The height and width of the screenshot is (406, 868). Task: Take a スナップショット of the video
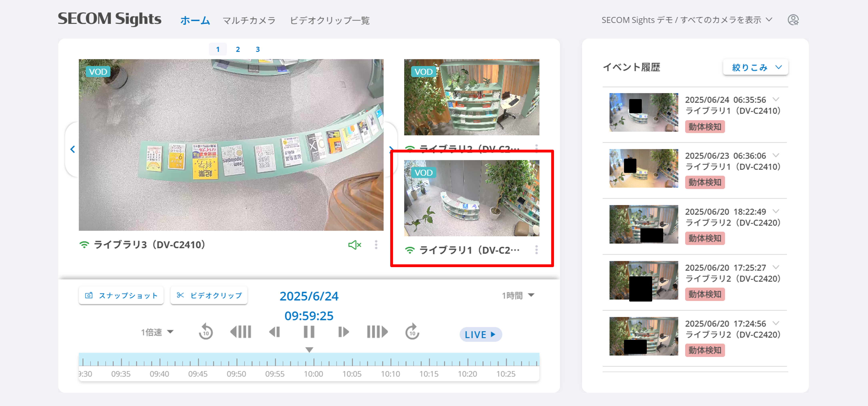pos(121,295)
